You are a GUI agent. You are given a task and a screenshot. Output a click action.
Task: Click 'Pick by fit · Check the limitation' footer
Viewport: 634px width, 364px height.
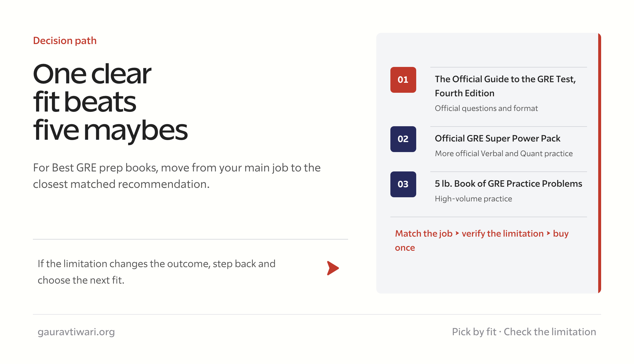click(x=524, y=332)
